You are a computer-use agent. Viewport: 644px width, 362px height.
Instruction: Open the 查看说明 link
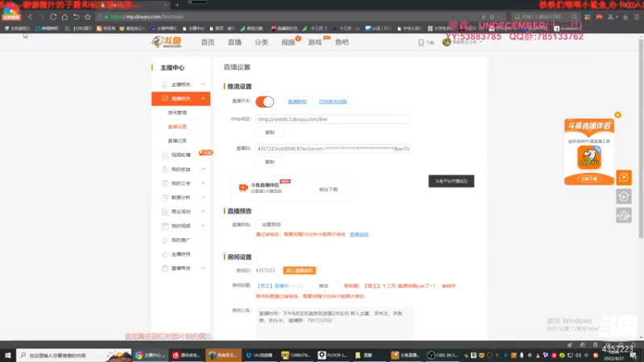tap(359, 234)
